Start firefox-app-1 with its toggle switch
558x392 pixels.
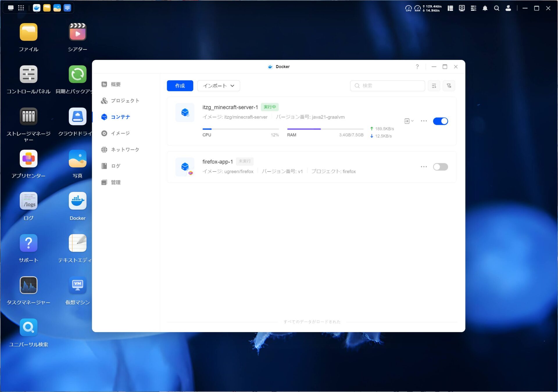440,167
